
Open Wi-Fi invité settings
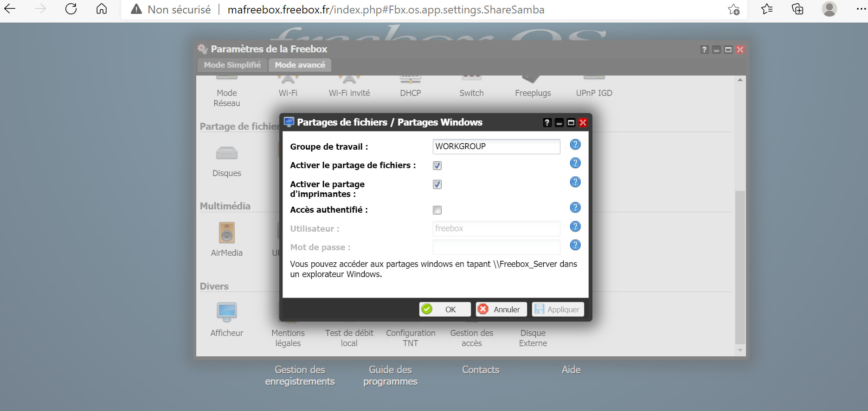[349, 93]
